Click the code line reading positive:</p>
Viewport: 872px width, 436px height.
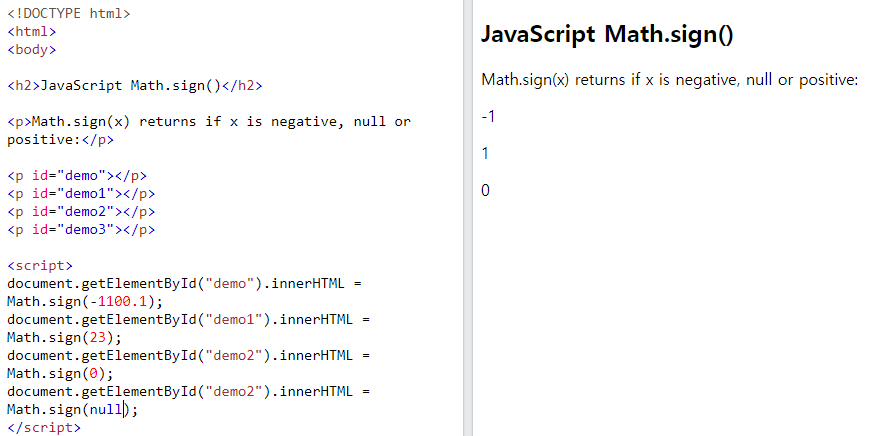[x=61, y=140]
